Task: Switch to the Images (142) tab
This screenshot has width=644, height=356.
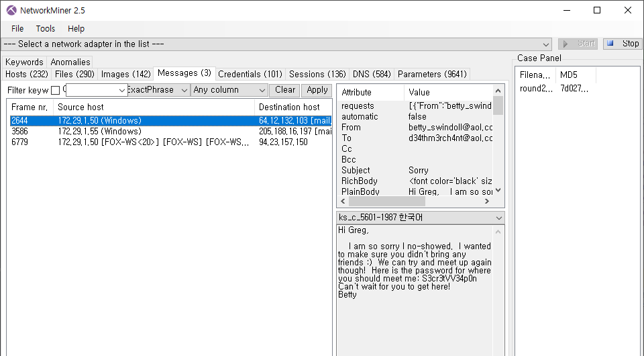Action: coord(125,74)
